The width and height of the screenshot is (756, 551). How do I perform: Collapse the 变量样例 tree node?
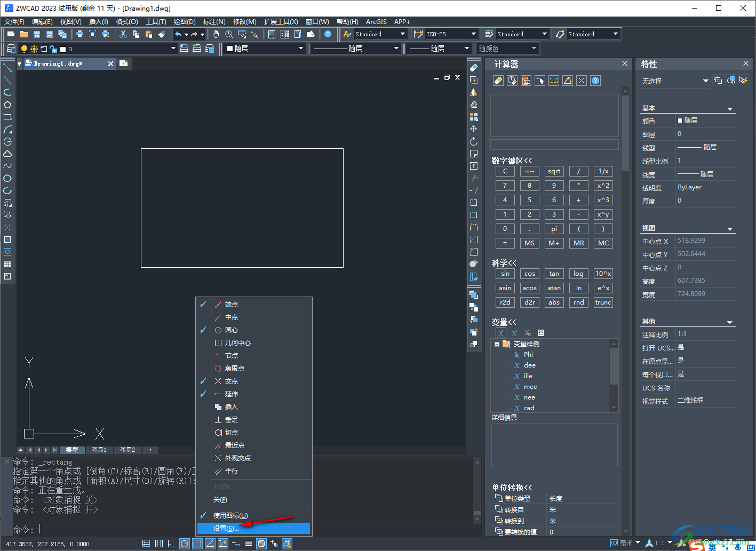click(497, 344)
